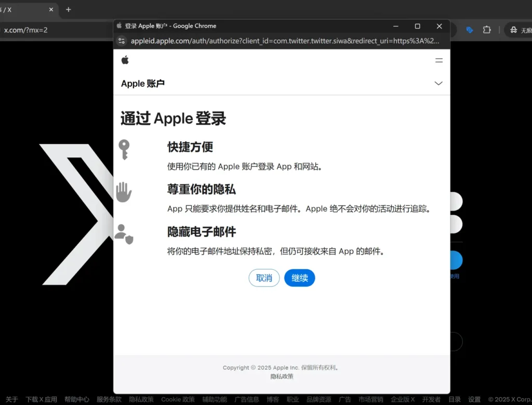Image resolution: width=532 pixels, height=405 pixels.
Task: Click the 取消 button
Action: tap(264, 278)
